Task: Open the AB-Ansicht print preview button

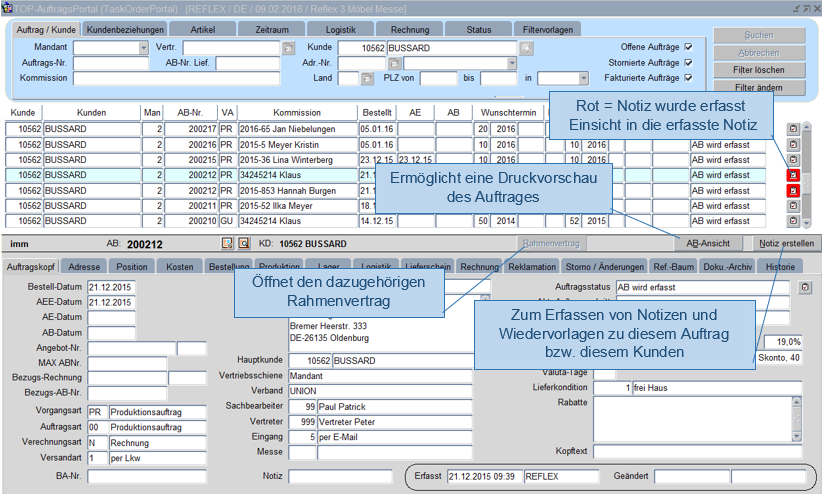Action: point(706,243)
